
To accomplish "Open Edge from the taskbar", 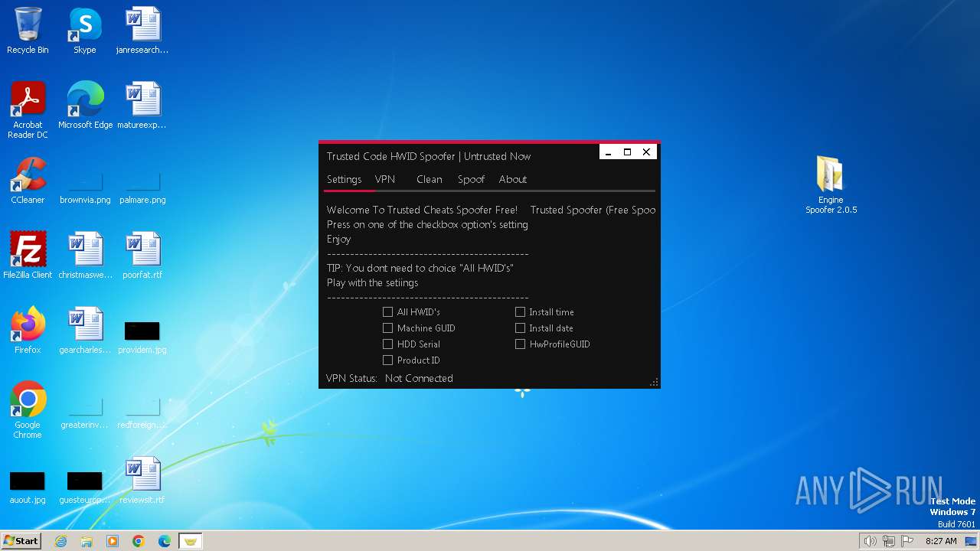I will pyautogui.click(x=165, y=541).
